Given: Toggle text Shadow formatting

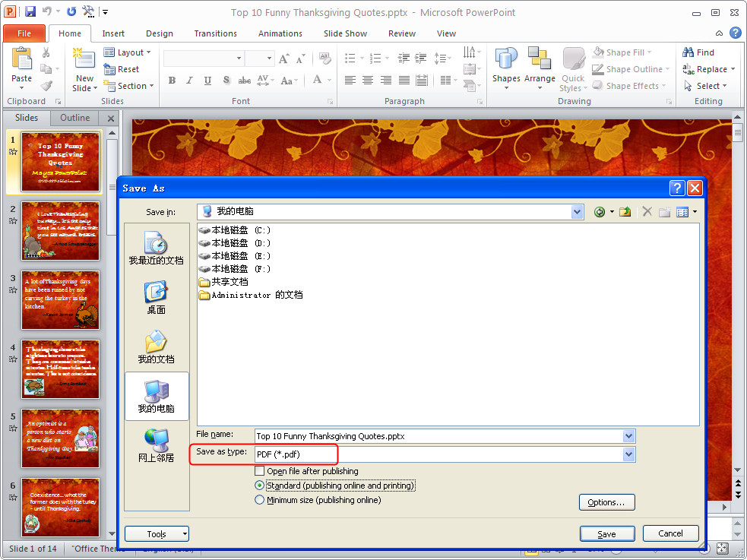Looking at the screenshot, I should click(226, 81).
